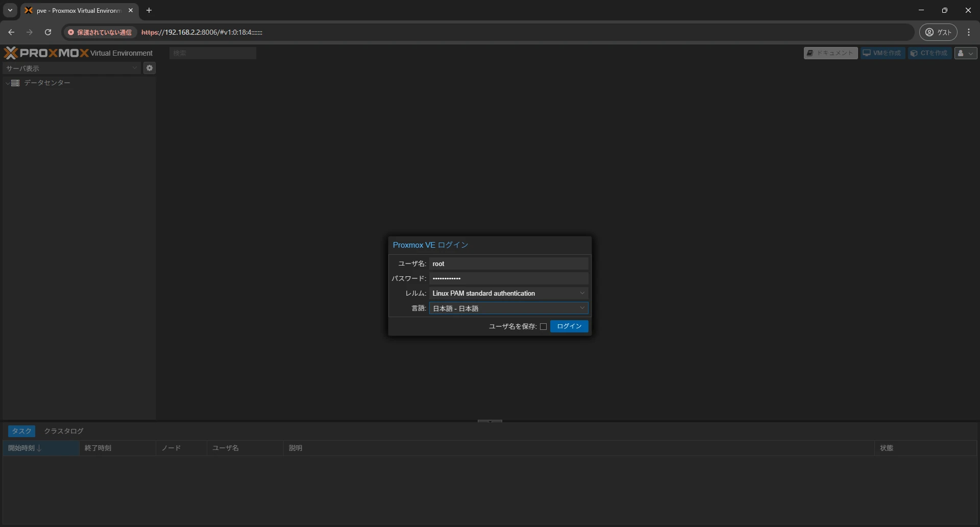The width and height of the screenshot is (980, 527).
Task: Click the VMを作成 button
Action: click(x=883, y=53)
